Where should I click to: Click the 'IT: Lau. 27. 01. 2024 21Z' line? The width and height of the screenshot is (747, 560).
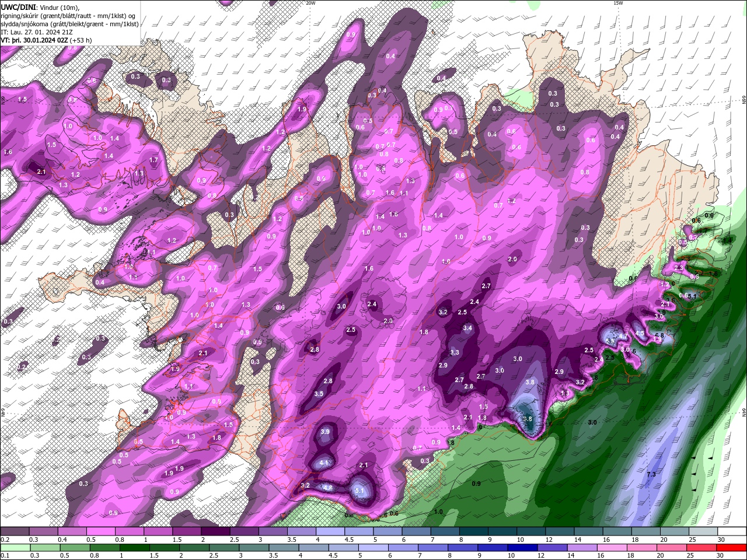point(36,32)
